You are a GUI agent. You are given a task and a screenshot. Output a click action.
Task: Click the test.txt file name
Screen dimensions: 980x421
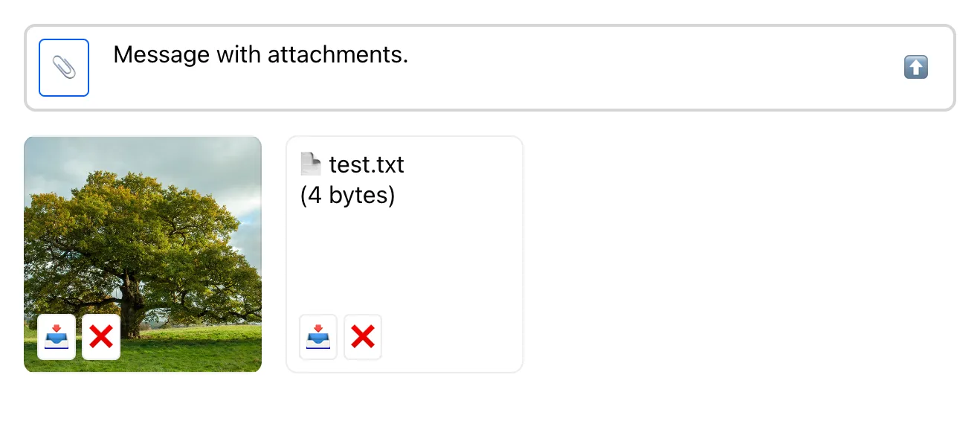pos(367,164)
